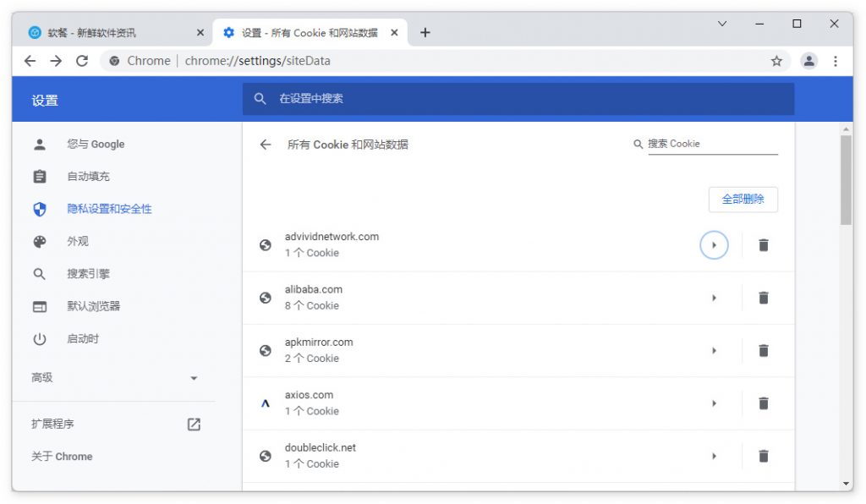Delete the doubleclick.net cookie entry
866x504 pixels.
[763, 456]
